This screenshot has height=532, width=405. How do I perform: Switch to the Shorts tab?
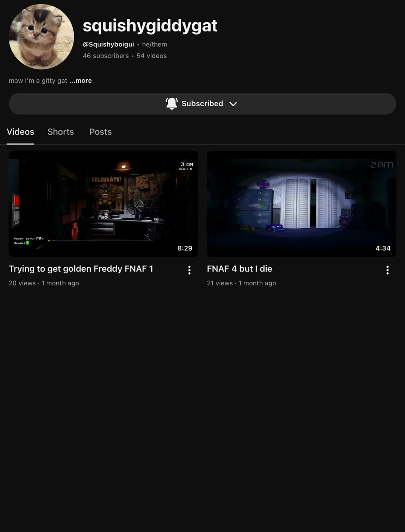tap(61, 132)
